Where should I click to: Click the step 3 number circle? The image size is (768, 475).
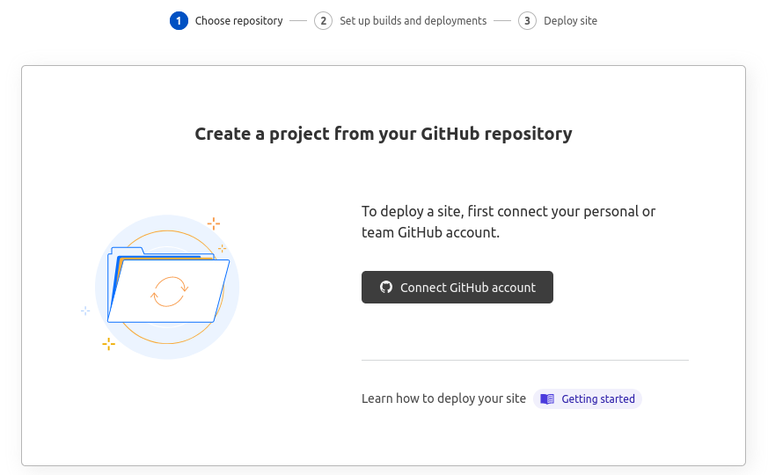(527, 20)
